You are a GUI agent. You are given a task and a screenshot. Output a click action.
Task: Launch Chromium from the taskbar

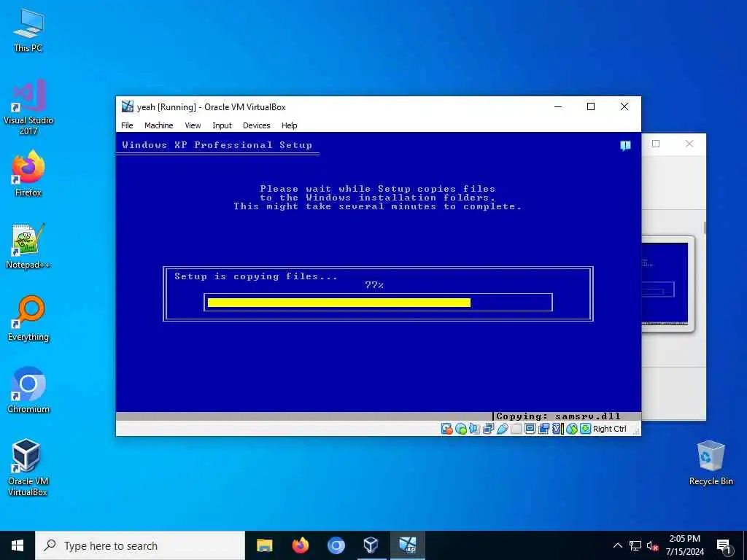[336, 545]
